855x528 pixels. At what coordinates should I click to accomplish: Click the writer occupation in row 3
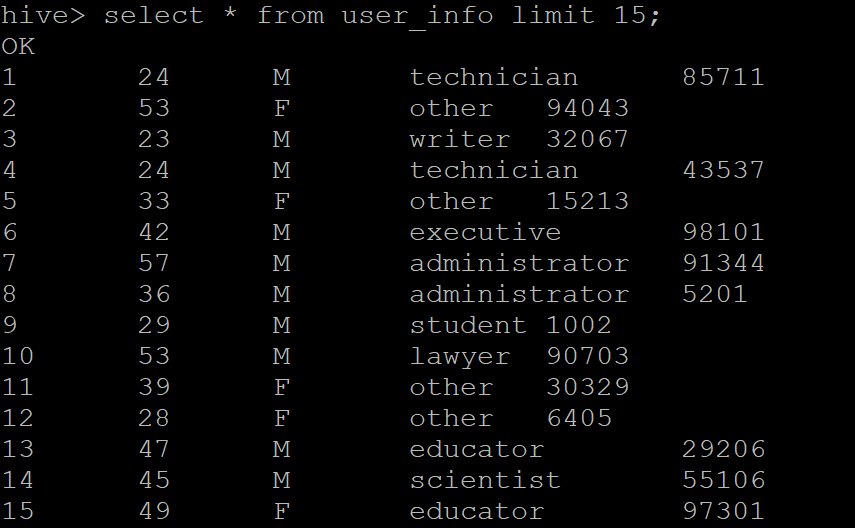460,139
